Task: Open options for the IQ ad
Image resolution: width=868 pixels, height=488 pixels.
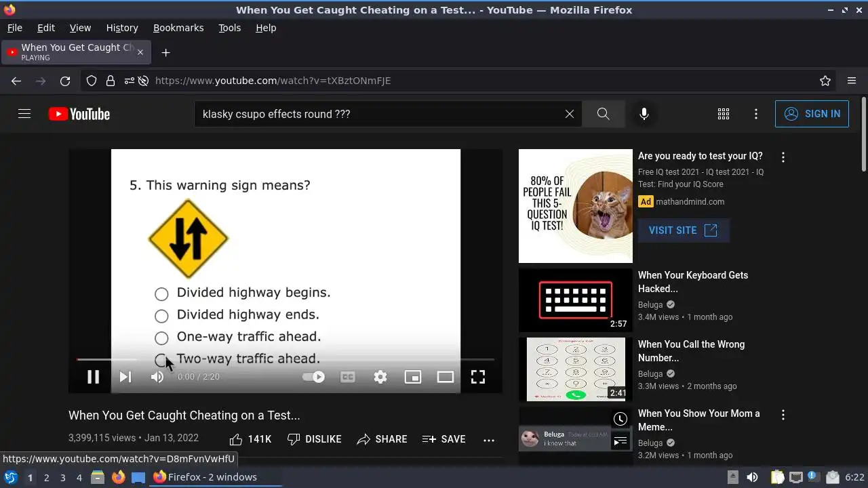Action: coord(783,157)
